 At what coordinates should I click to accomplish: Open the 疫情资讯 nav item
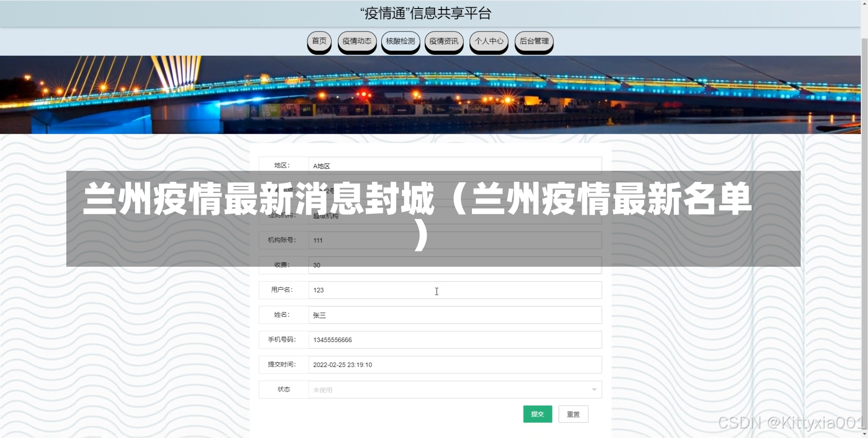444,42
